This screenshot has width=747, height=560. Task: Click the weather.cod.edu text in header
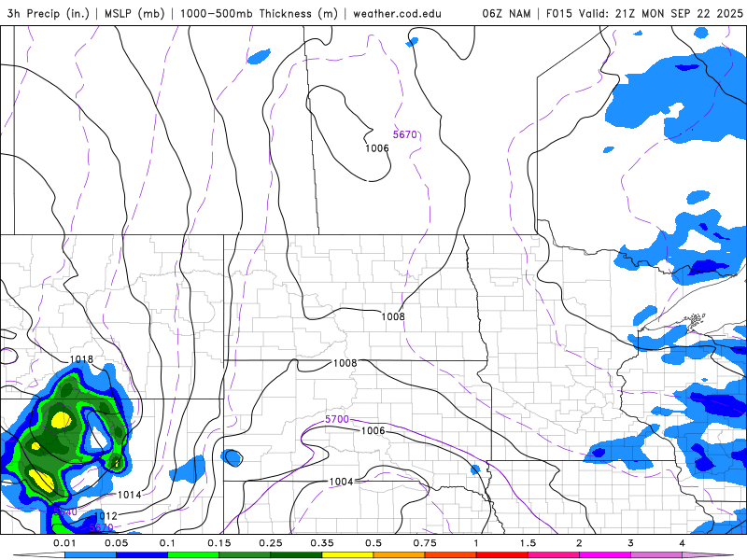click(397, 13)
